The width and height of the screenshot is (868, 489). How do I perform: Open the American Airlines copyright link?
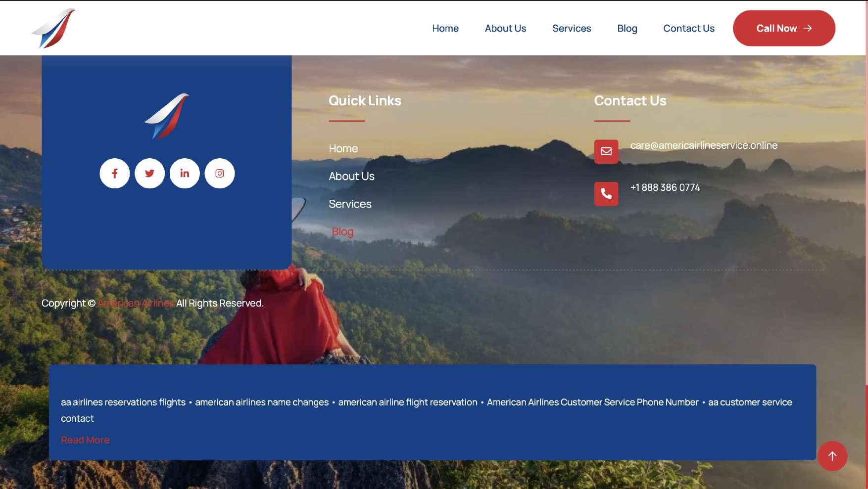pyautogui.click(x=136, y=303)
